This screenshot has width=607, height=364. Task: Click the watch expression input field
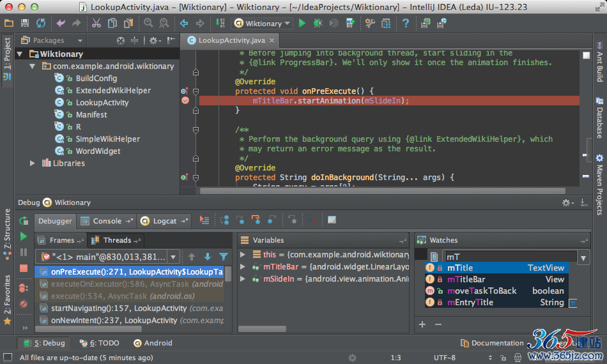click(x=511, y=257)
